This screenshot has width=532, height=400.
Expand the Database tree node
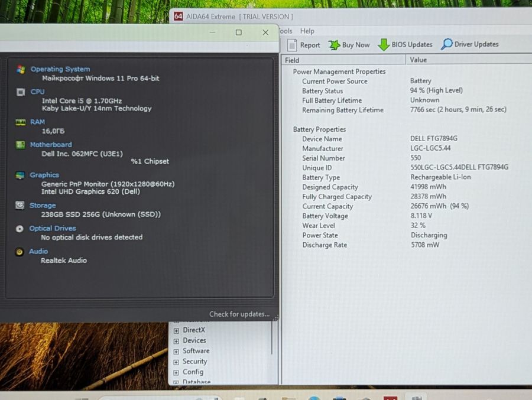pos(176,382)
